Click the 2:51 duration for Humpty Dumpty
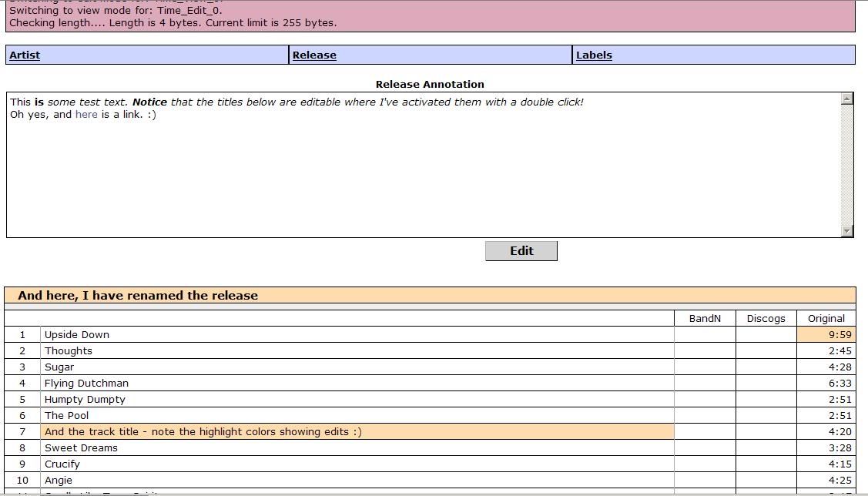This screenshot has width=868, height=496. coord(840,399)
